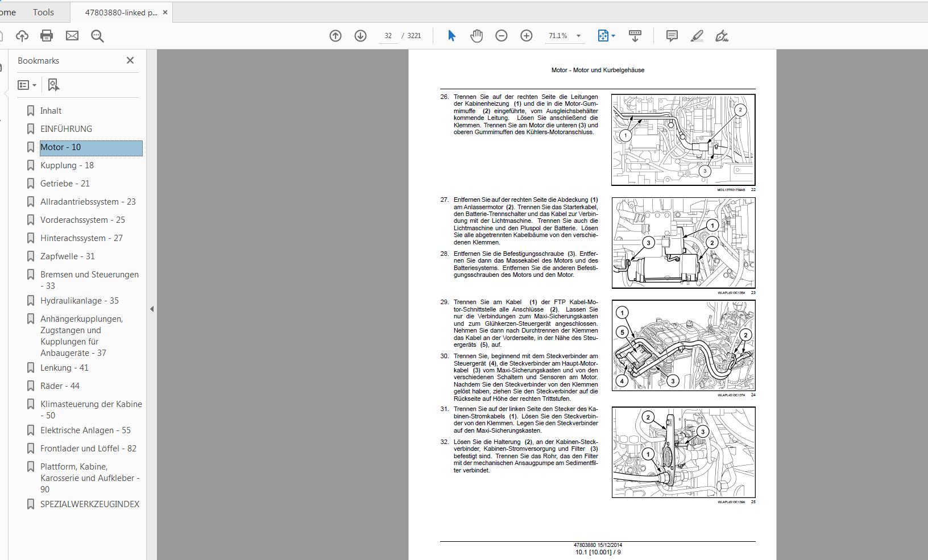The width and height of the screenshot is (928, 560).
Task: Open the Tools tab
Action: point(43,12)
